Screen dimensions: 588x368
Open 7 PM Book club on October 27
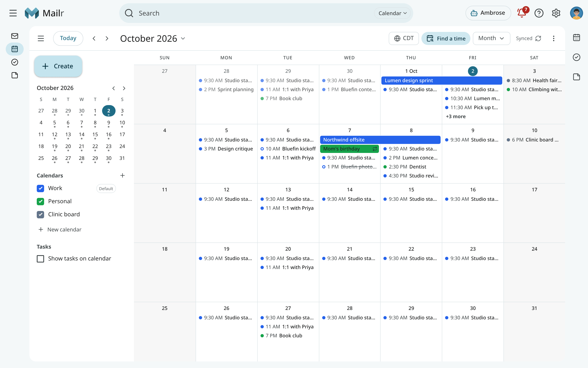tap(288, 336)
